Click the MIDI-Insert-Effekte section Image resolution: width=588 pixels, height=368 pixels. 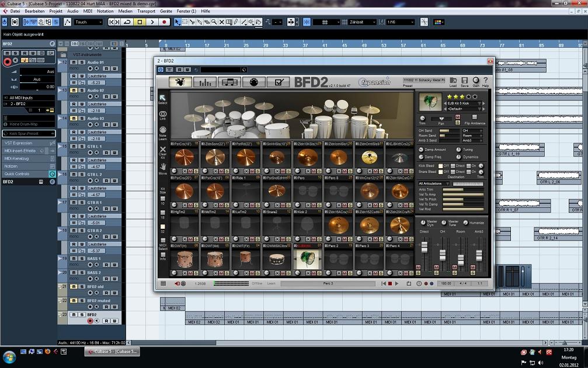29,151
